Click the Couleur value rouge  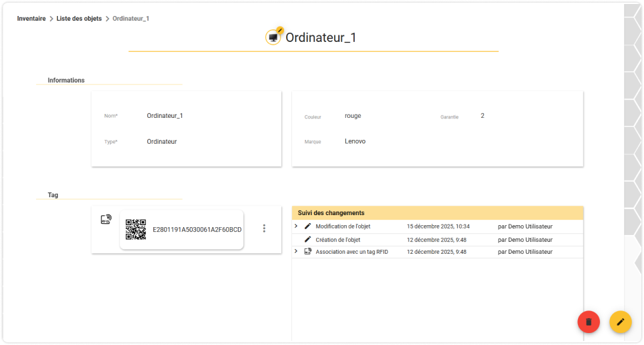pos(353,116)
